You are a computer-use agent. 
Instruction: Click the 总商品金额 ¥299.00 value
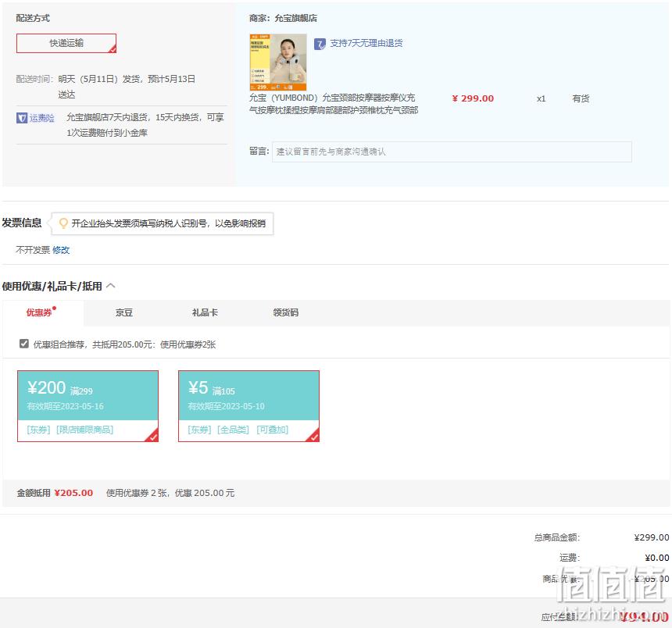[652, 537]
